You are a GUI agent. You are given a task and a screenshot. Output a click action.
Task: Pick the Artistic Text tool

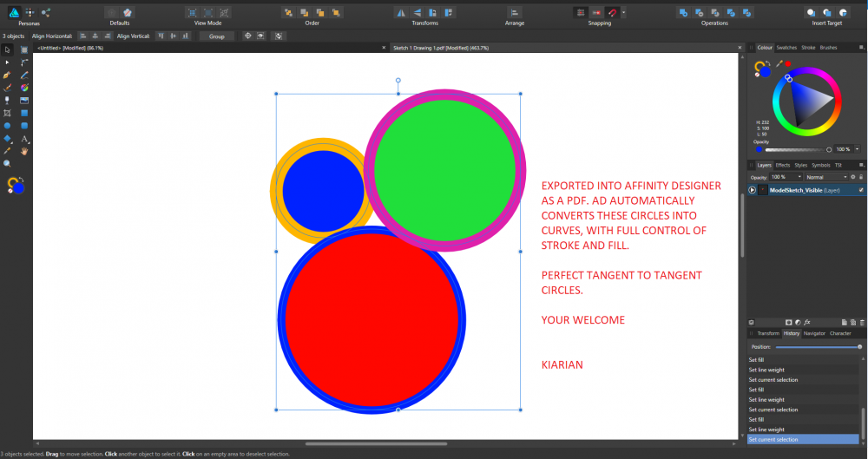click(x=24, y=138)
